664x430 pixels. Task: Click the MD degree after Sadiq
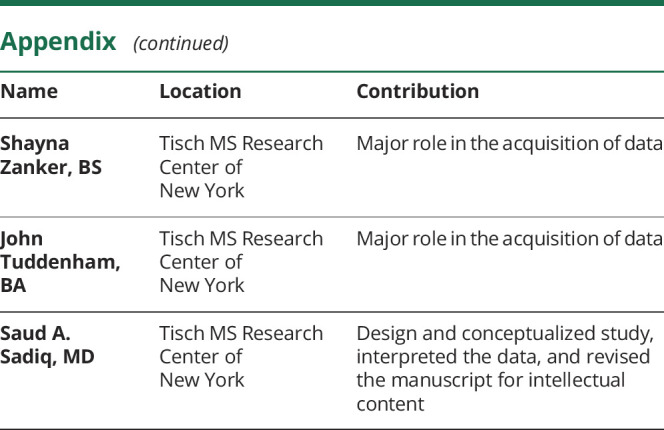80,357
